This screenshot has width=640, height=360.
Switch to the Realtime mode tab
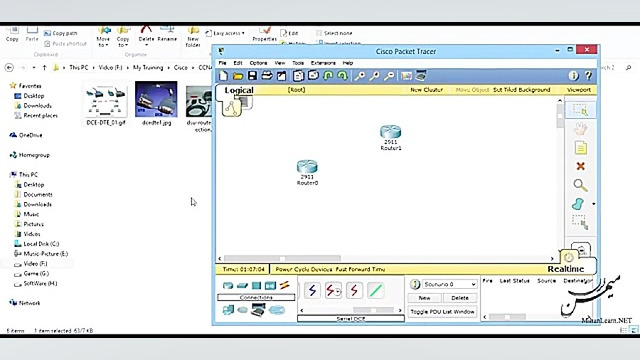566,269
